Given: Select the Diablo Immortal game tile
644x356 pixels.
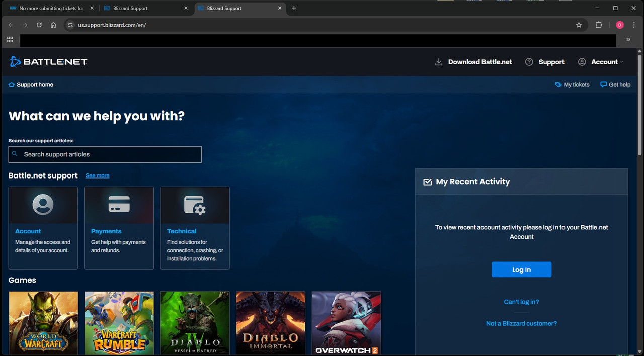Looking at the screenshot, I should pyautogui.click(x=271, y=323).
